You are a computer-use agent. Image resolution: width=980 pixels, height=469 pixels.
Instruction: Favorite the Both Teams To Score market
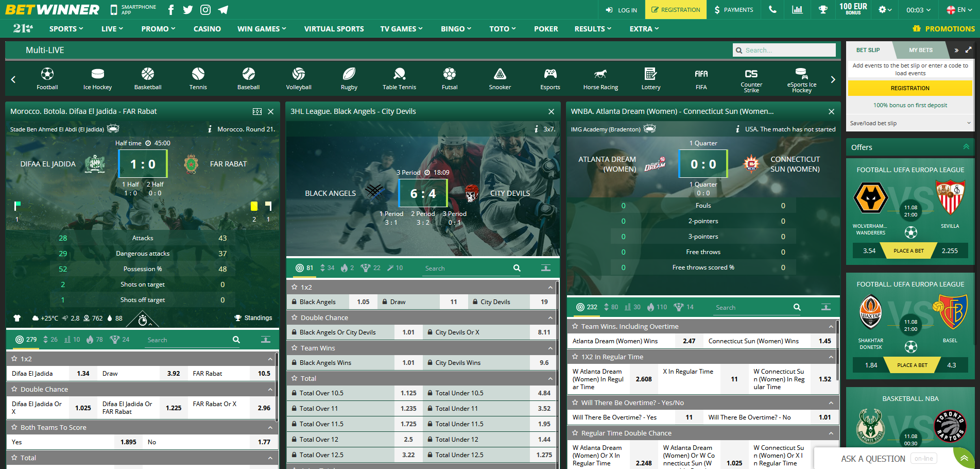pyautogui.click(x=14, y=427)
